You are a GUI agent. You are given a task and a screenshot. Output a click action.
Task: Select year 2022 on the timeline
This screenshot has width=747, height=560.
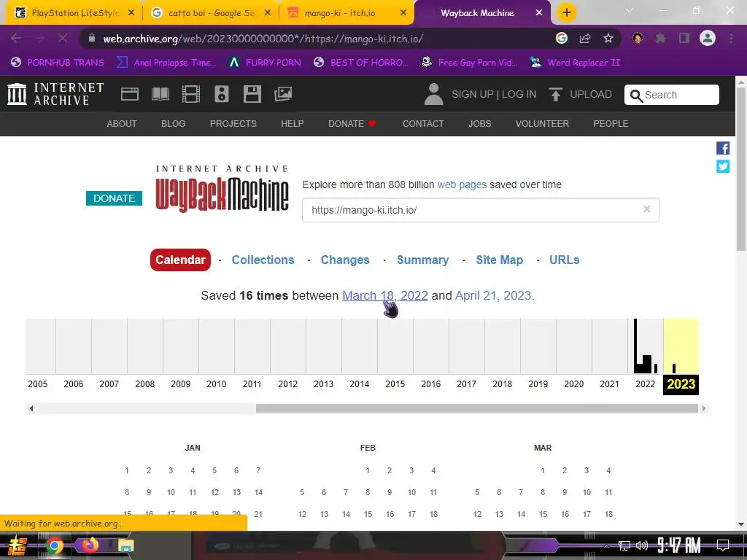tap(645, 384)
